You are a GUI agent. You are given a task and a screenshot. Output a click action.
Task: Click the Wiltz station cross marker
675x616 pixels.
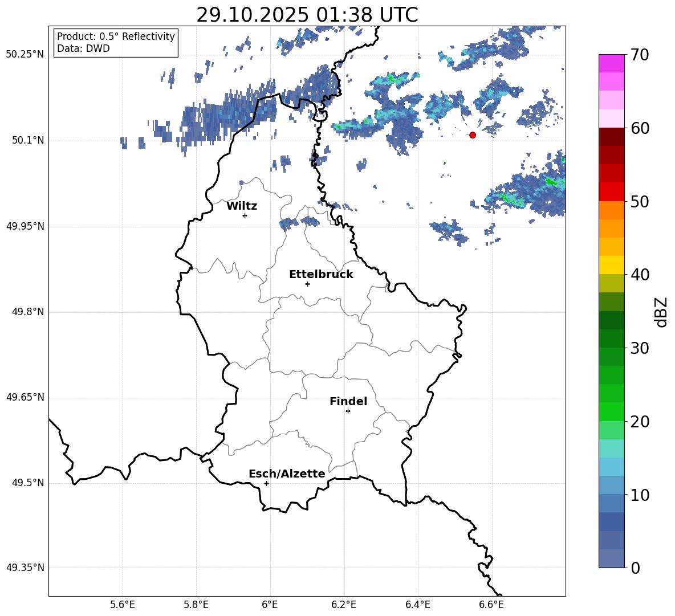point(245,215)
